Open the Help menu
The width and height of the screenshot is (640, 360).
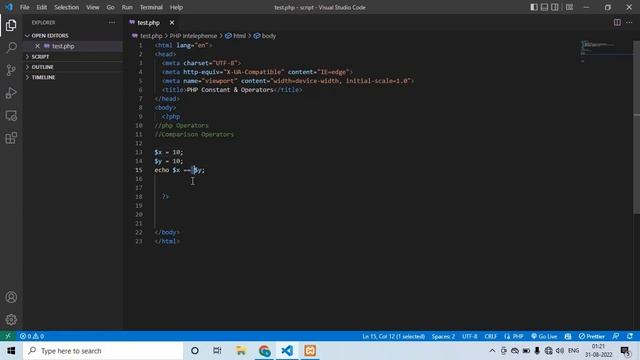click(176, 7)
